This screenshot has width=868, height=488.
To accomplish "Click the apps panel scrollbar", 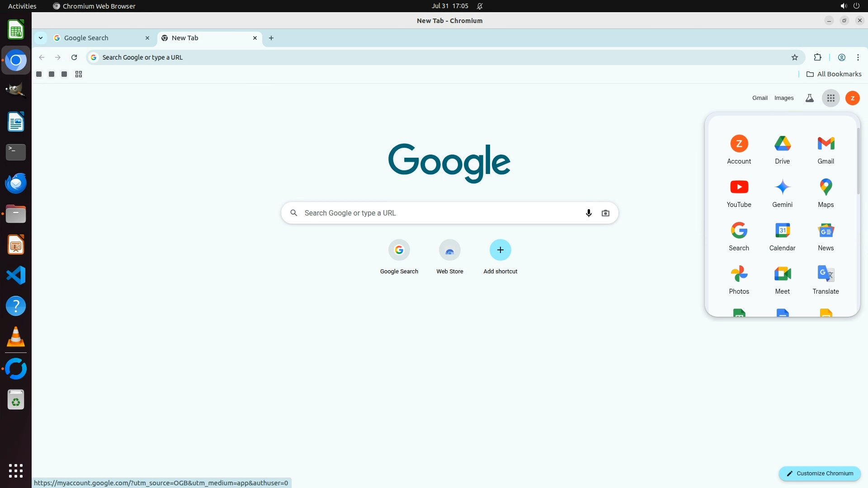I will tap(858, 160).
